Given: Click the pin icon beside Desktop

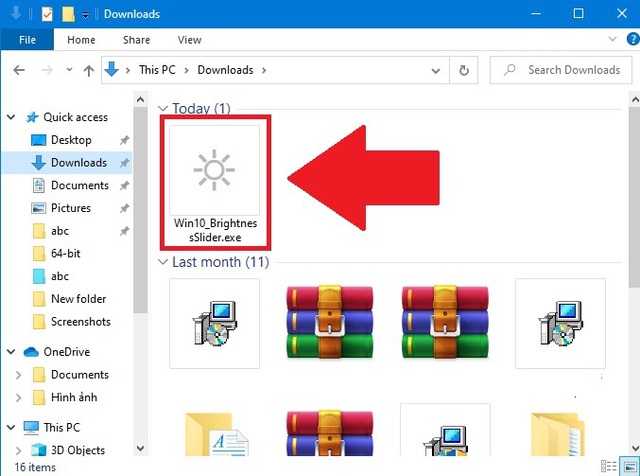Looking at the screenshot, I should click(x=124, y=140).
